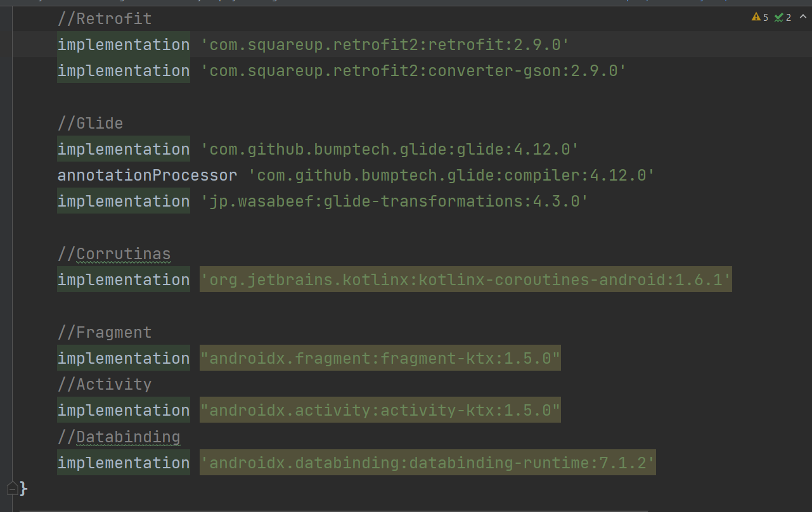Click the annotationProcessor keyword
812x512 pixels.
[x=147, y=176]
